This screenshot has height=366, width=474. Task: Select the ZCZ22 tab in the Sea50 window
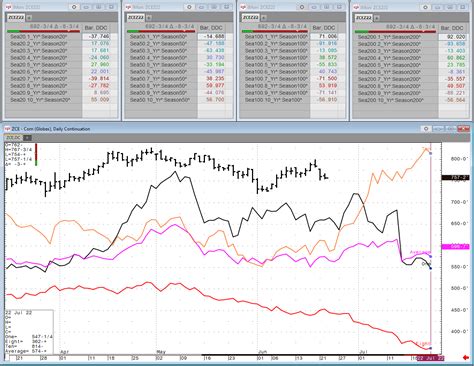click(x=135, y=17)
